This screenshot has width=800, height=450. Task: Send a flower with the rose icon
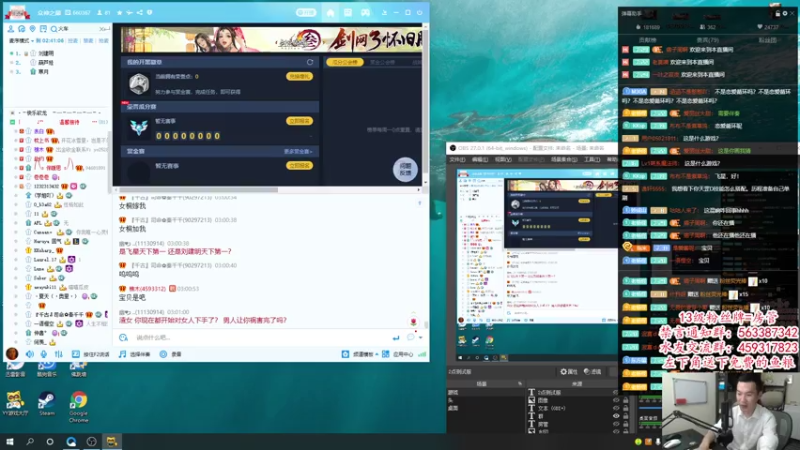[x=413, y=322]
